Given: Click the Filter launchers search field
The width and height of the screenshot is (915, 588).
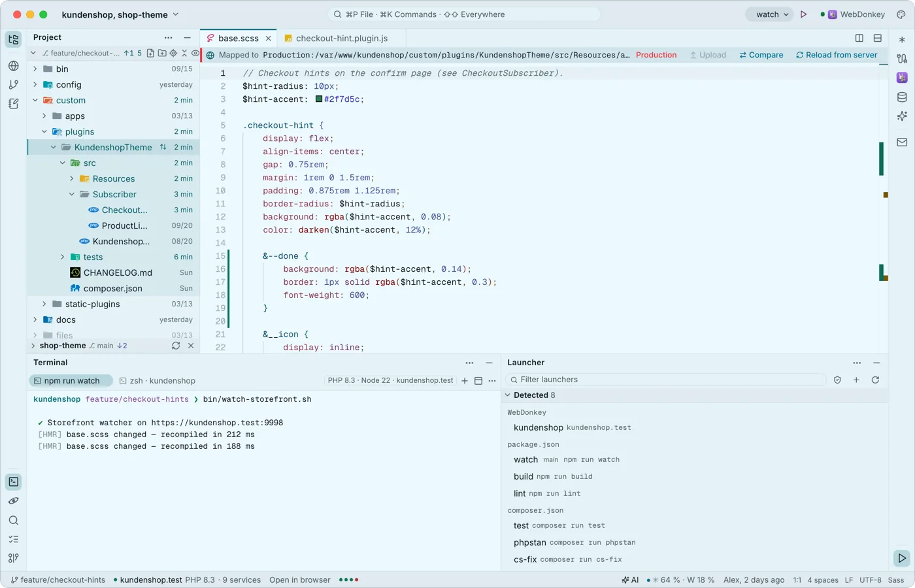Looking at the screenshot, I should [x=665, y=380].
